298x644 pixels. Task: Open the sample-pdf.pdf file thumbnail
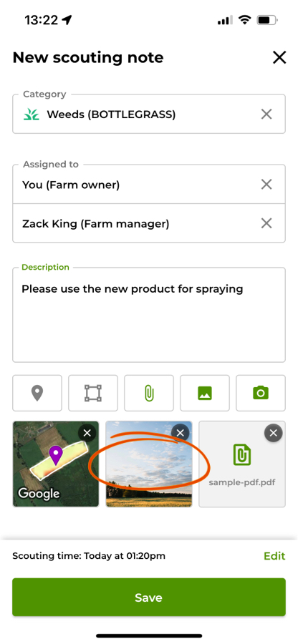pyautogui.click(x=242, y=464)
